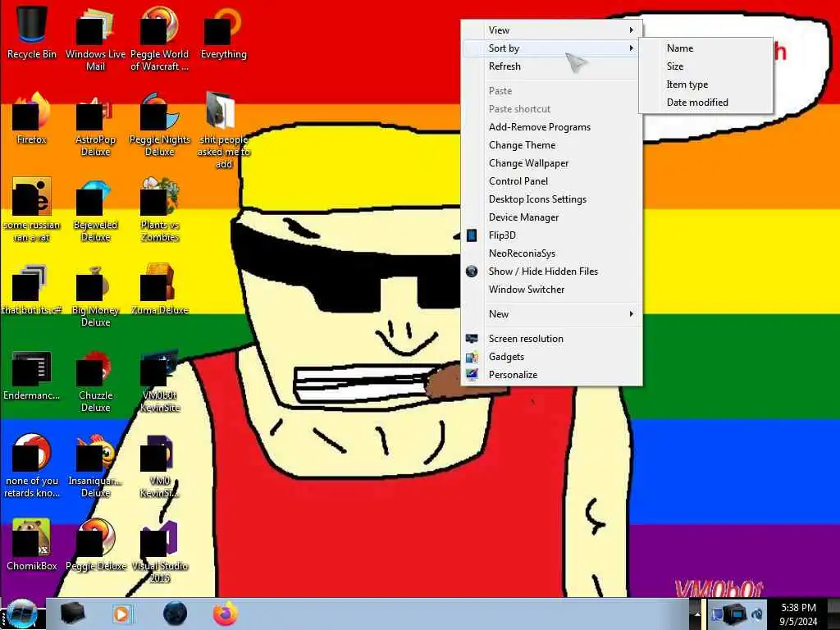840x630 pixels.
Task: Open the dark globe taskbar icon
Action: coord(175,614)
